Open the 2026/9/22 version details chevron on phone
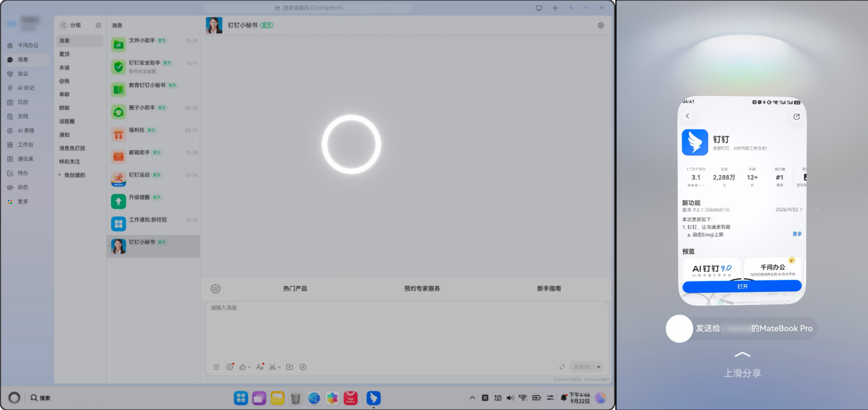Screen dimensions: 868x410 click(x=801, y=210)
